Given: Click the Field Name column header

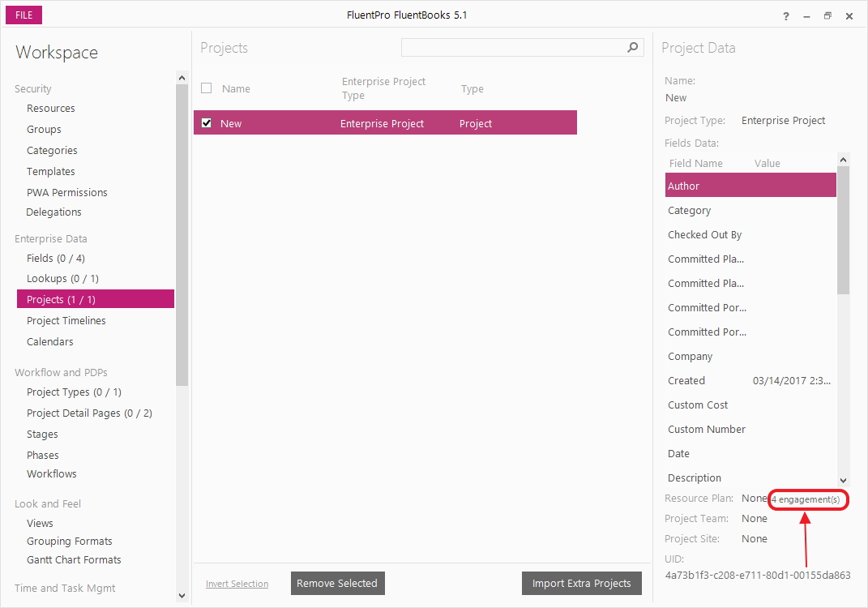Looking at the screenshot, I should click(696, 164).
